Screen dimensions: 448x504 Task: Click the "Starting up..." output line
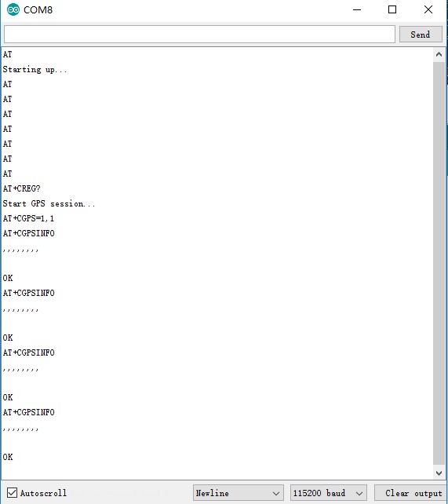35,69
